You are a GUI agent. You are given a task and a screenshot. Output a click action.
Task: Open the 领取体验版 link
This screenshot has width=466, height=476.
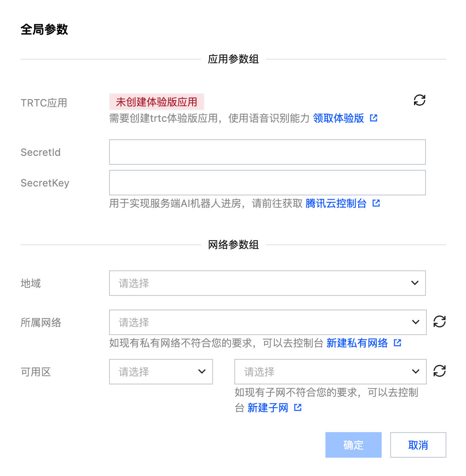[338, 118]
